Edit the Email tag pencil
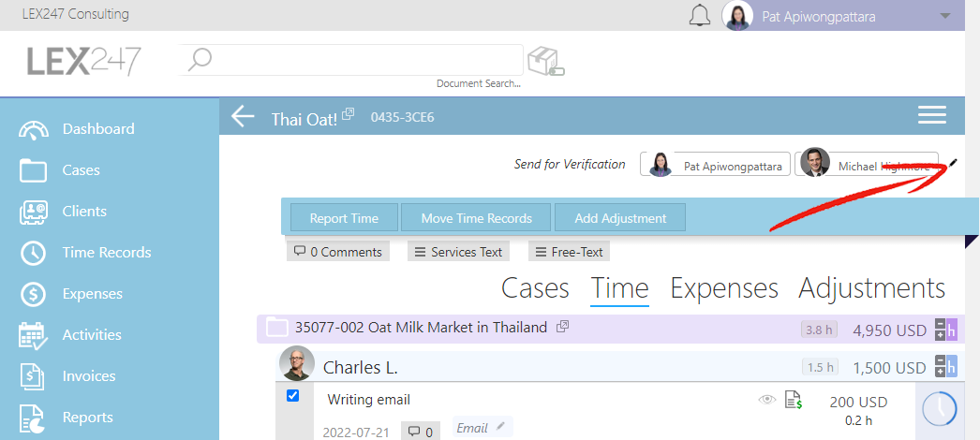The height and width of the screenshot is (440, 980). pyautogui.click(x=500, y=426)
